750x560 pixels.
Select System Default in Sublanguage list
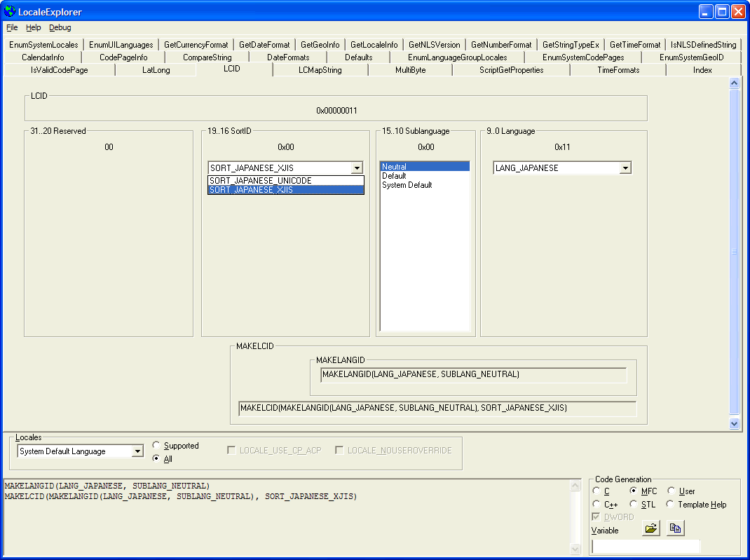425,185
